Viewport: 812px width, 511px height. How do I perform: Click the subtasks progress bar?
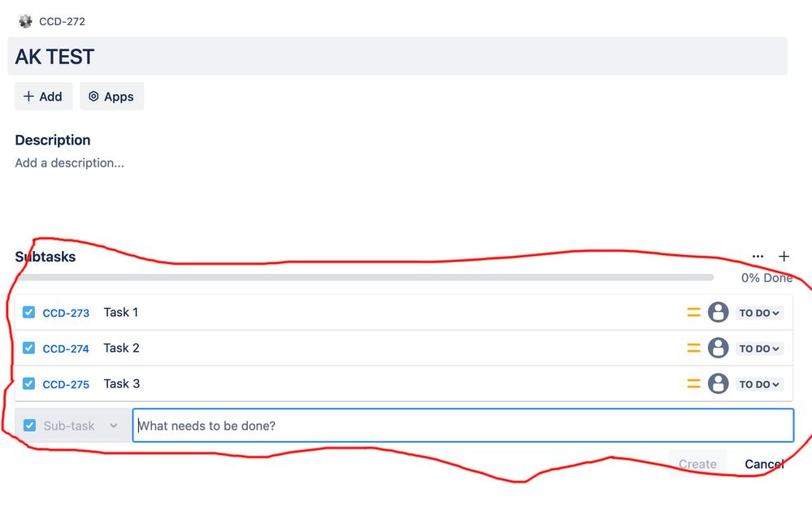pyautogui.click(x=364, y=277)
